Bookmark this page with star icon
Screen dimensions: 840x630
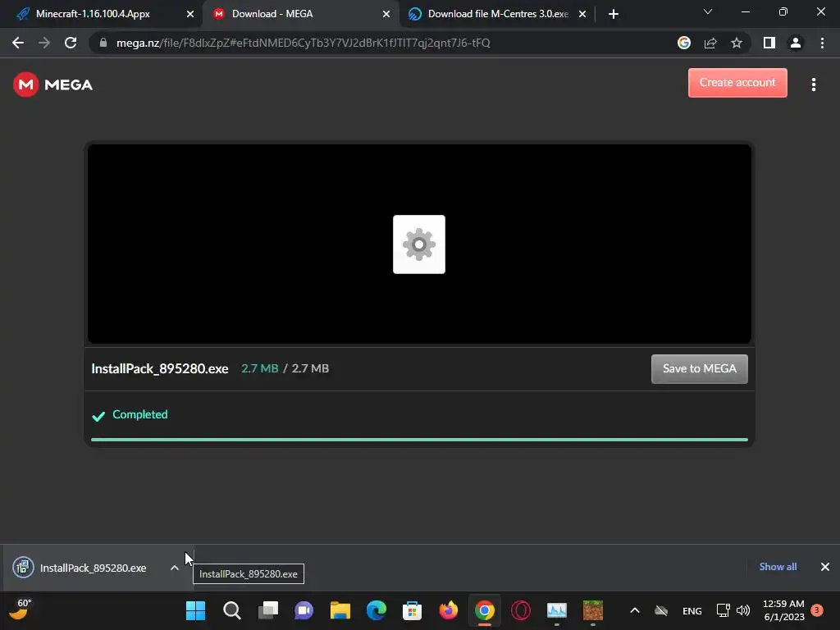(x=737, y=43)
